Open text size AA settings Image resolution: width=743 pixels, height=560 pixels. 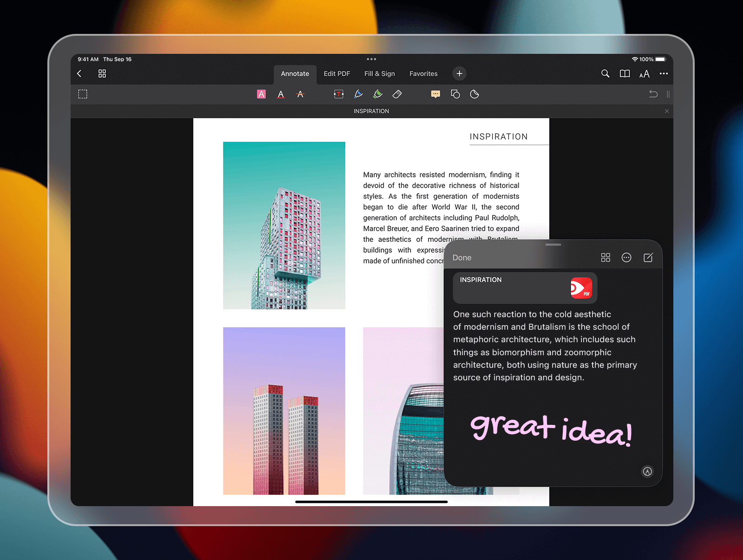tap(644, 74)
